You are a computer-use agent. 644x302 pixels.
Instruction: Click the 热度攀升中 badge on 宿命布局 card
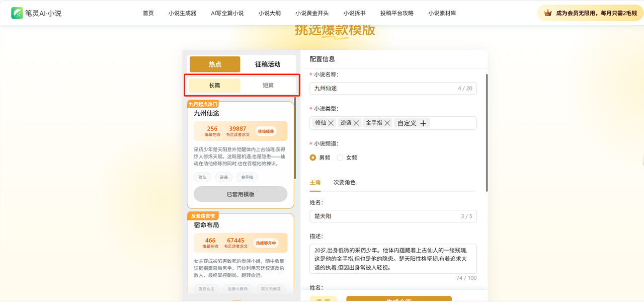point(266,243)
